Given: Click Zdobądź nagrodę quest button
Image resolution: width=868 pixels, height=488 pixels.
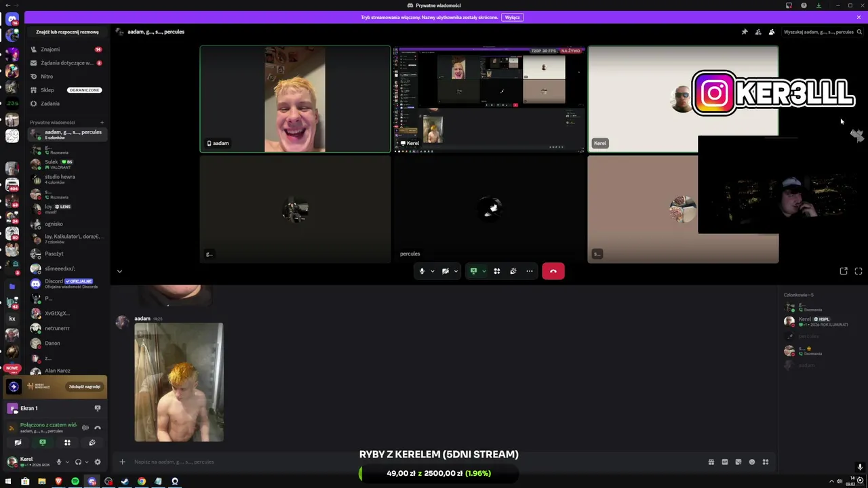Looking at the screenshot, I should [x=85, y=386].
